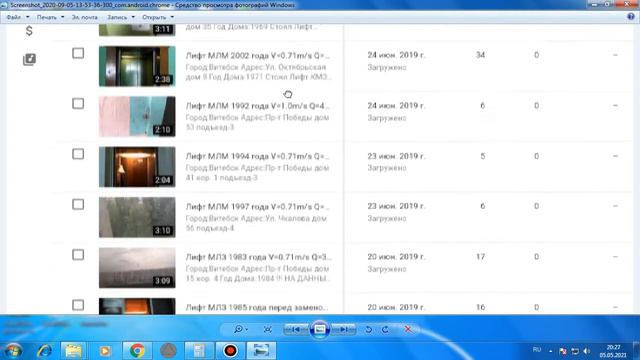Show hidden tray icons arrow

(x=551, y=351)
